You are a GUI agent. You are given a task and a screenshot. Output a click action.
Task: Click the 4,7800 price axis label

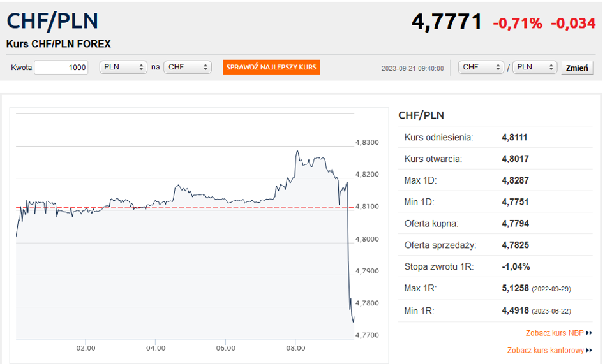click(x=367, y=303)
